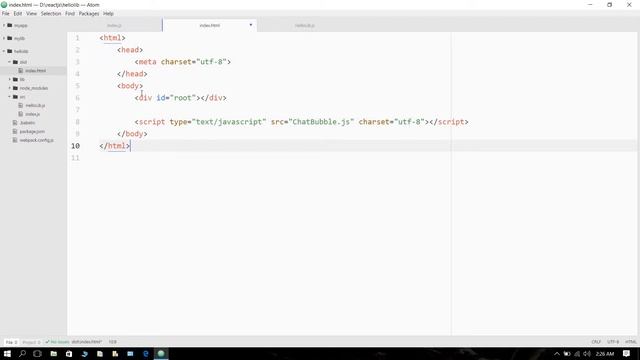Click the File linter scope button
Image resolution: width=640 pixels, height=360 pixels.
tap(11, 342)
